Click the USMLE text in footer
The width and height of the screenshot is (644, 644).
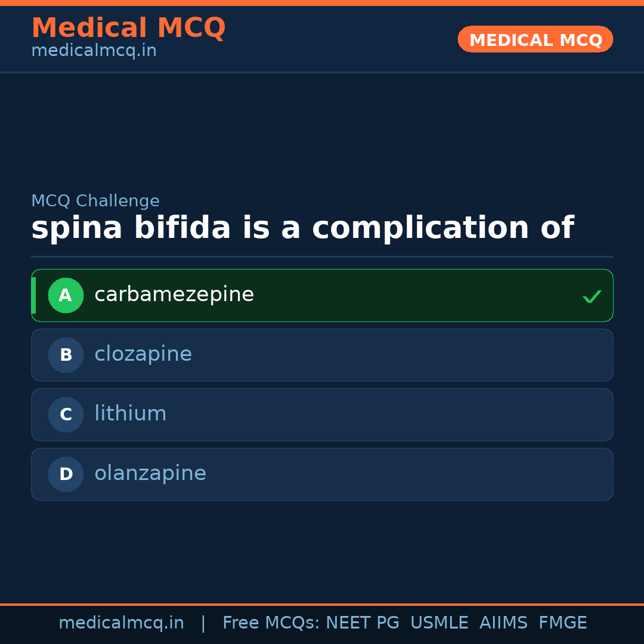pos(439,623)
